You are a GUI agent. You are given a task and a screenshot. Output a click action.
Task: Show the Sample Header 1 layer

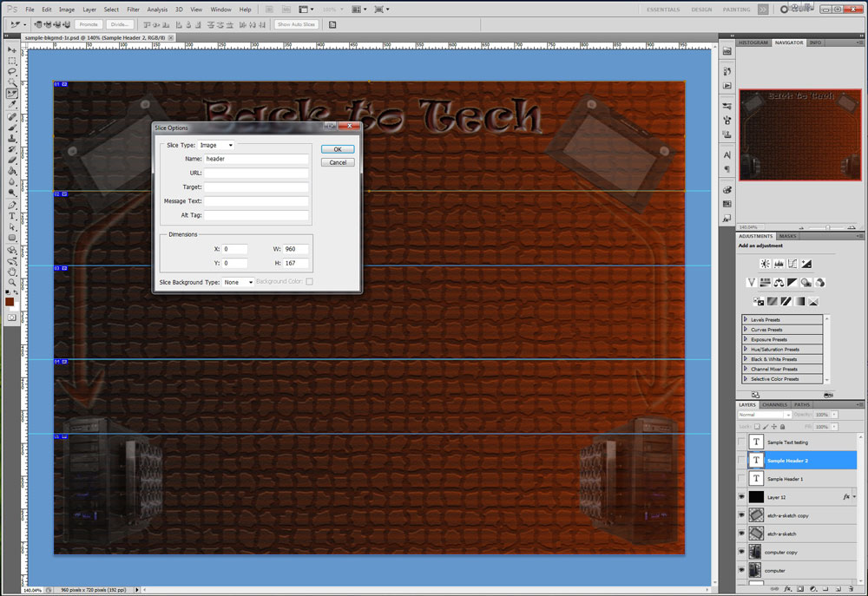(741, 479)
